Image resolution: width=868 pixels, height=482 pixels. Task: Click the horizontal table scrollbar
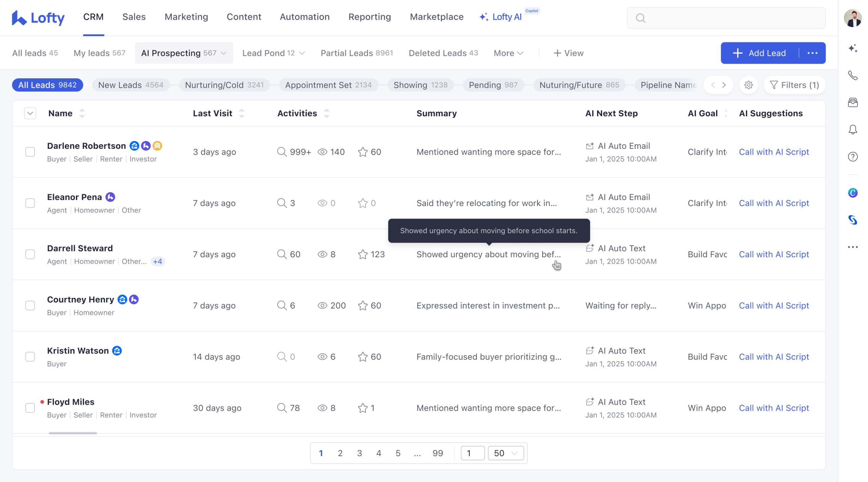(x=73, y=433)
